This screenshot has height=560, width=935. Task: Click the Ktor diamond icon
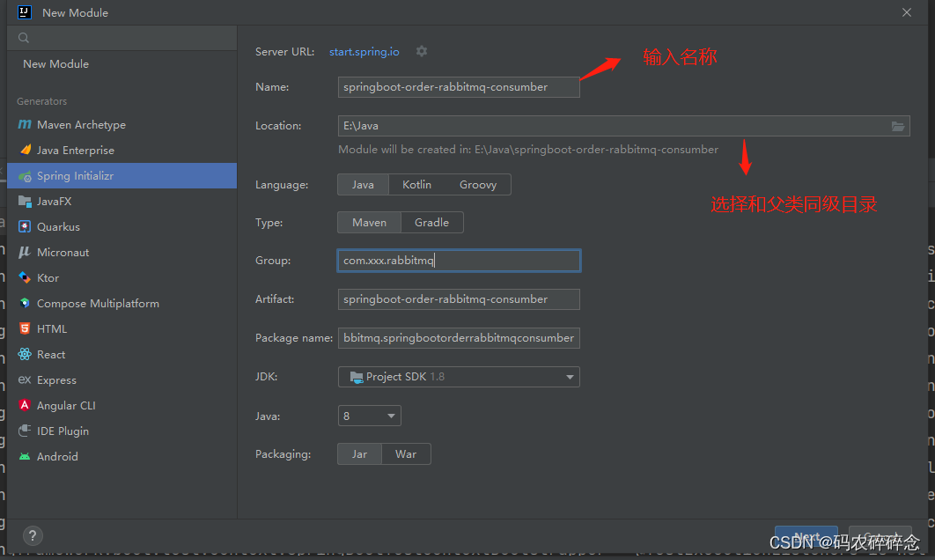25,278
